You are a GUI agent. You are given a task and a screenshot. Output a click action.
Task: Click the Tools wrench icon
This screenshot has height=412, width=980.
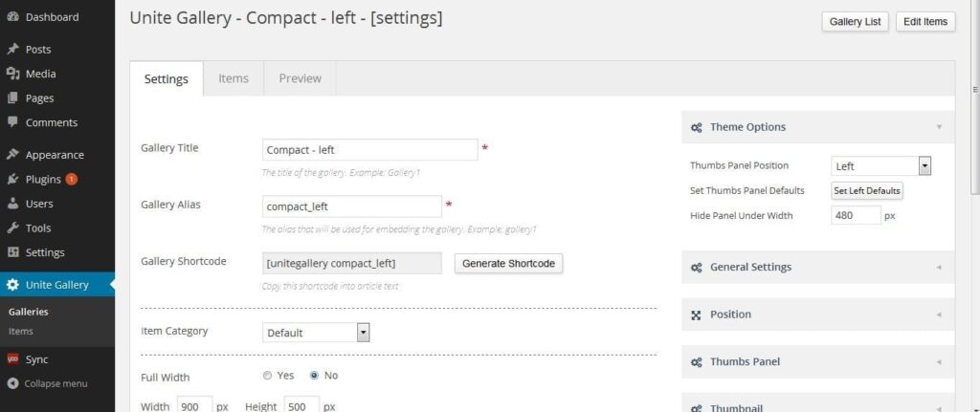12,228
